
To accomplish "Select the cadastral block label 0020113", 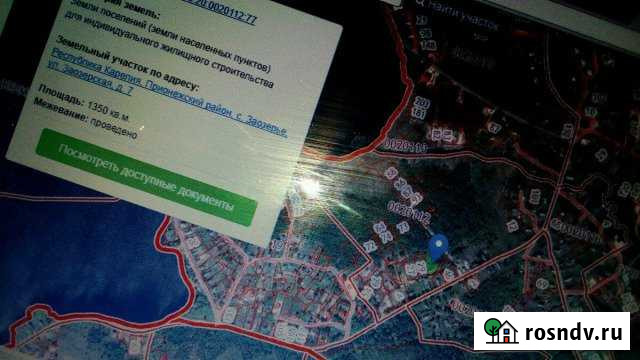I will point(405,145).
